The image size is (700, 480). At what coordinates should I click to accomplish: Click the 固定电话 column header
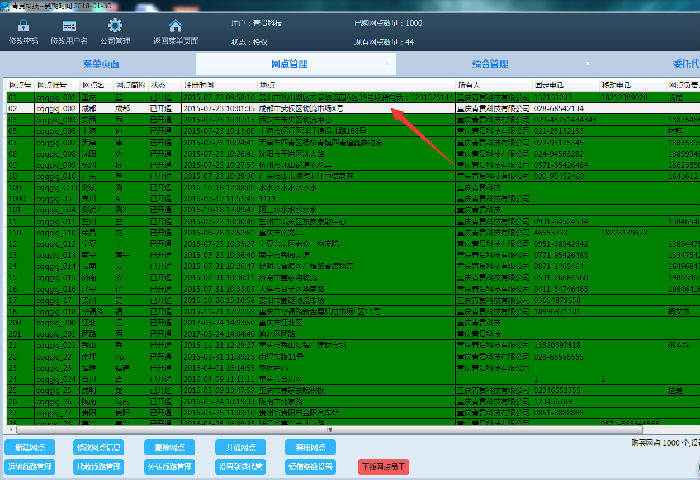coord(550,86)
